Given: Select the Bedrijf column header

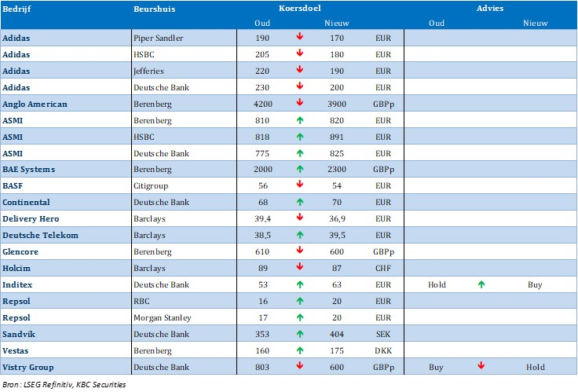Looking at the screenshot, I should 16,8.
